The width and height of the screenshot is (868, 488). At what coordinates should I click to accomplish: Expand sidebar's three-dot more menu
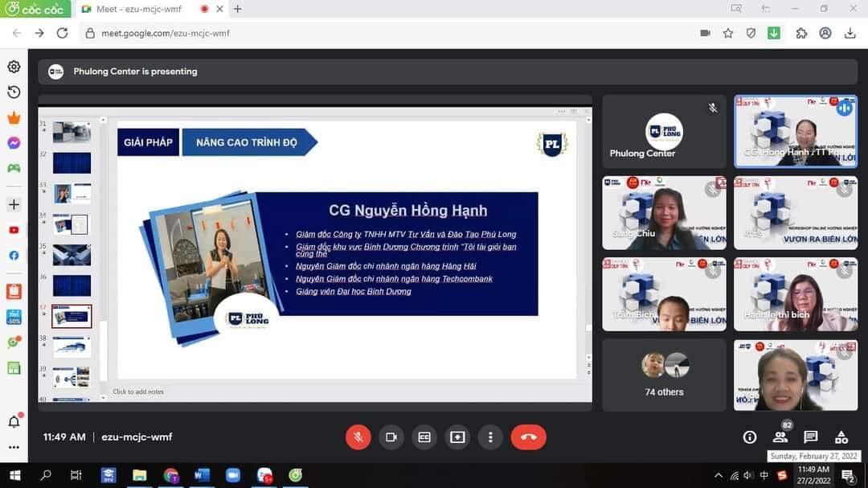14,447
